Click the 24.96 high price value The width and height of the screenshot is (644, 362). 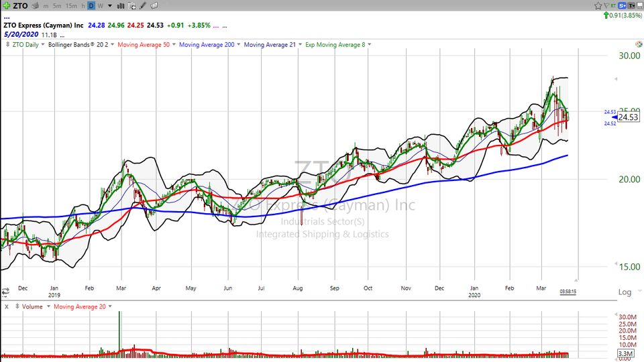116,25
